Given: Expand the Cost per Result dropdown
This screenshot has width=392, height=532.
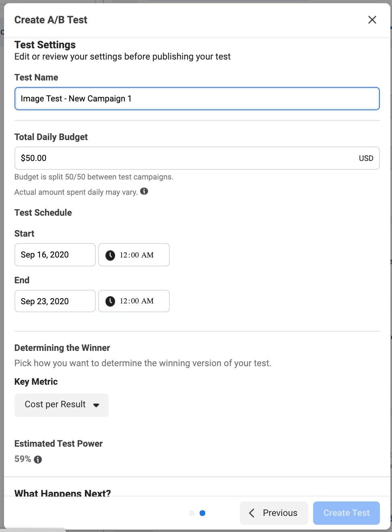Looking at the screenshot, I should point(62,405).
